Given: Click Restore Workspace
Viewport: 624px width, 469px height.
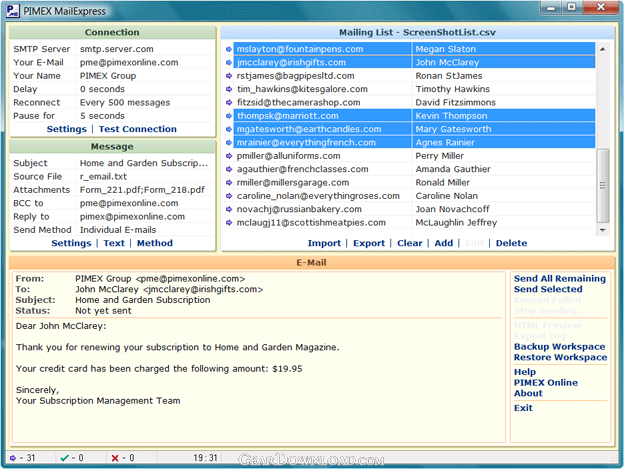Looking at the screenshot, I should [560, 357].
